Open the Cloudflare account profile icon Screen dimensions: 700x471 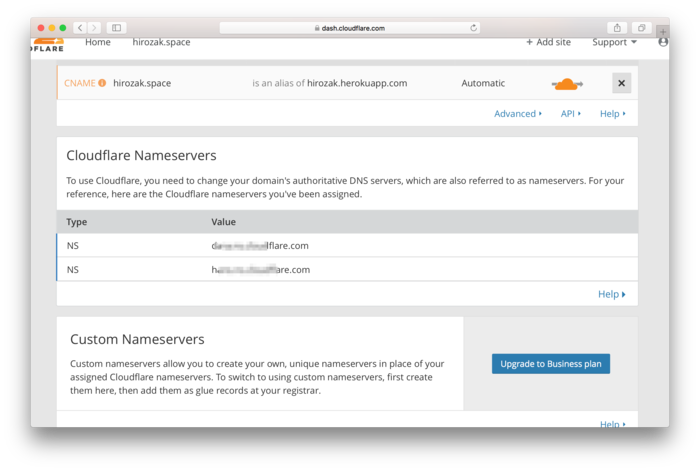pyautogui.click(x=663, y=42)
